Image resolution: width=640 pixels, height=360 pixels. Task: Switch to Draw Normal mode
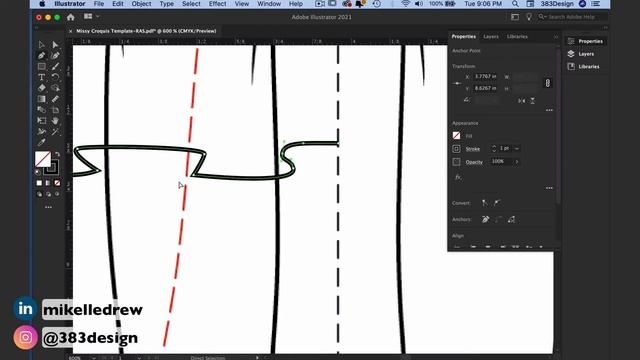tap(39, 194)
